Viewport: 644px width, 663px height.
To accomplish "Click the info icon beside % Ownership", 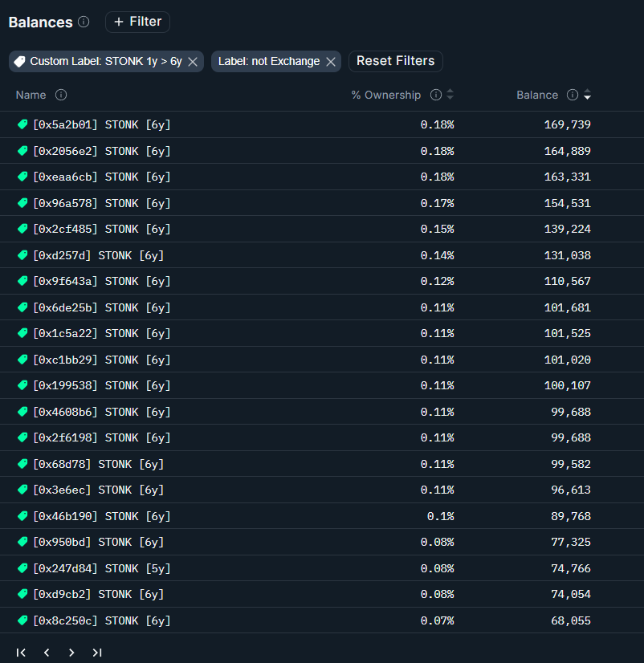I will tap(436, 95).
